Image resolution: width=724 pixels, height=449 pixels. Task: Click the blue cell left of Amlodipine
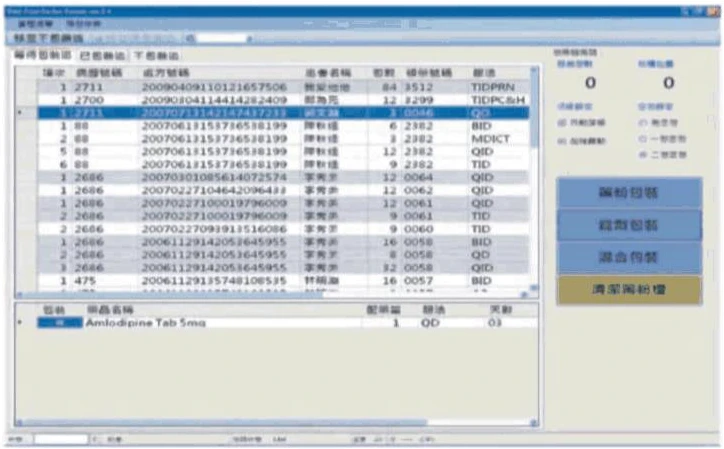[x=60, y=323]
